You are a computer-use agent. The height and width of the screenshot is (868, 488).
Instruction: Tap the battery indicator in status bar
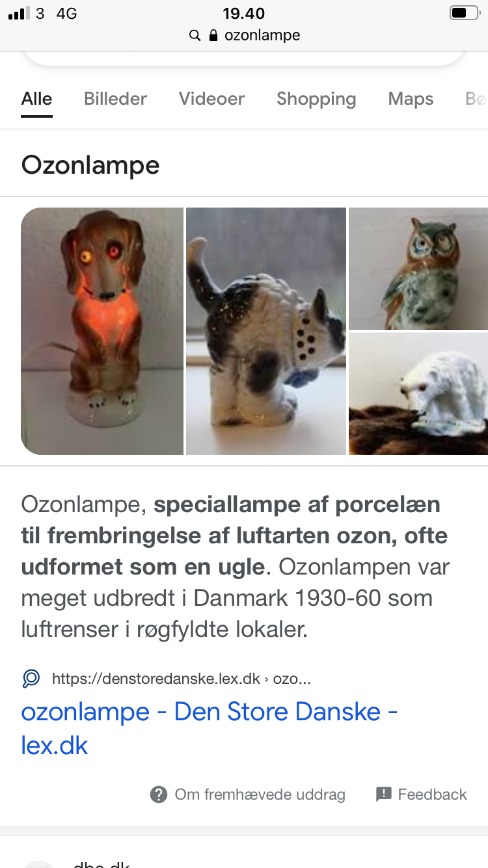(464, 13)
